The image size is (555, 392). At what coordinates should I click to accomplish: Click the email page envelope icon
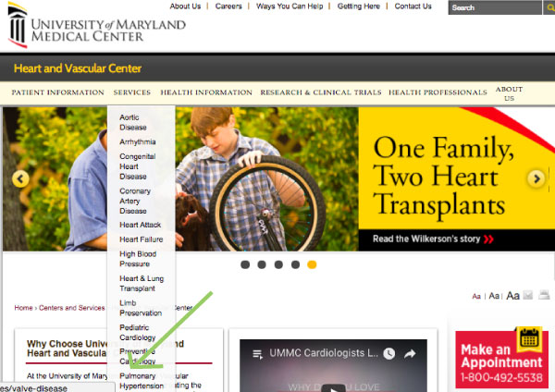pyautogui.click(x=528, y=295)
